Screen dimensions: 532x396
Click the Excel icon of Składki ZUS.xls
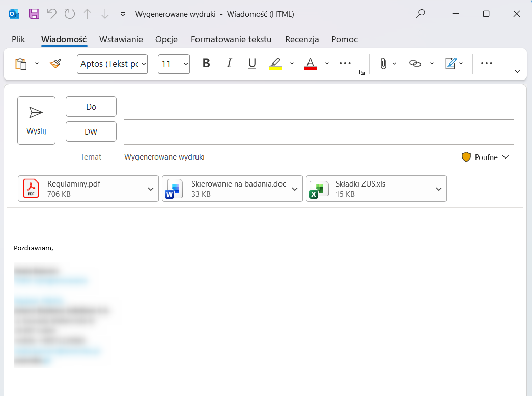click(319, 190)
